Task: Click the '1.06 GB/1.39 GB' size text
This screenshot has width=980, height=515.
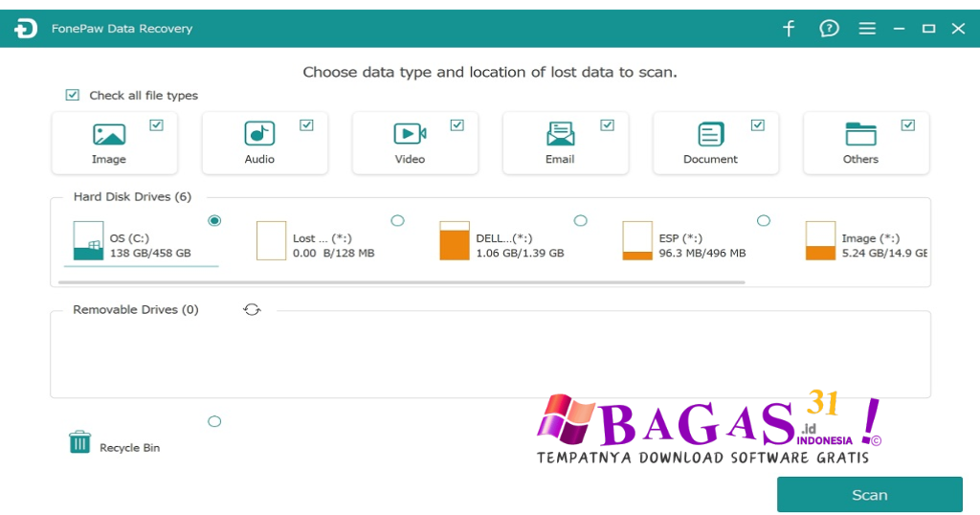Action: point(520,253)
